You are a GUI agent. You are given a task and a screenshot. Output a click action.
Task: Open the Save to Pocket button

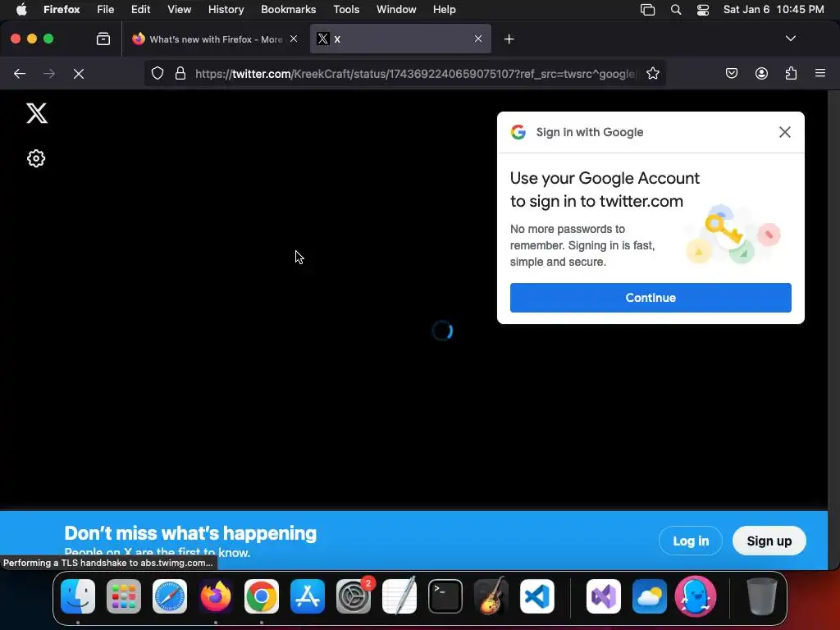pos(731,73)
